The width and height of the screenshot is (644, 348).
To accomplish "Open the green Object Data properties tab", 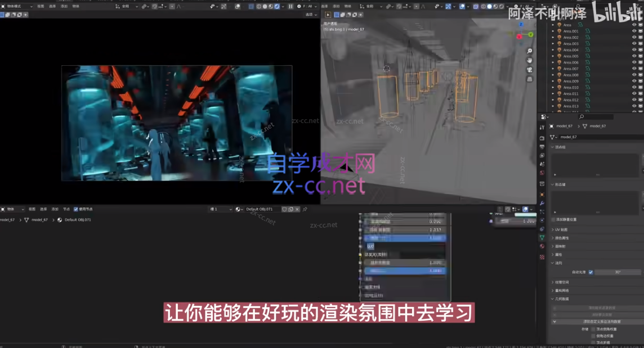I will 542,238.
